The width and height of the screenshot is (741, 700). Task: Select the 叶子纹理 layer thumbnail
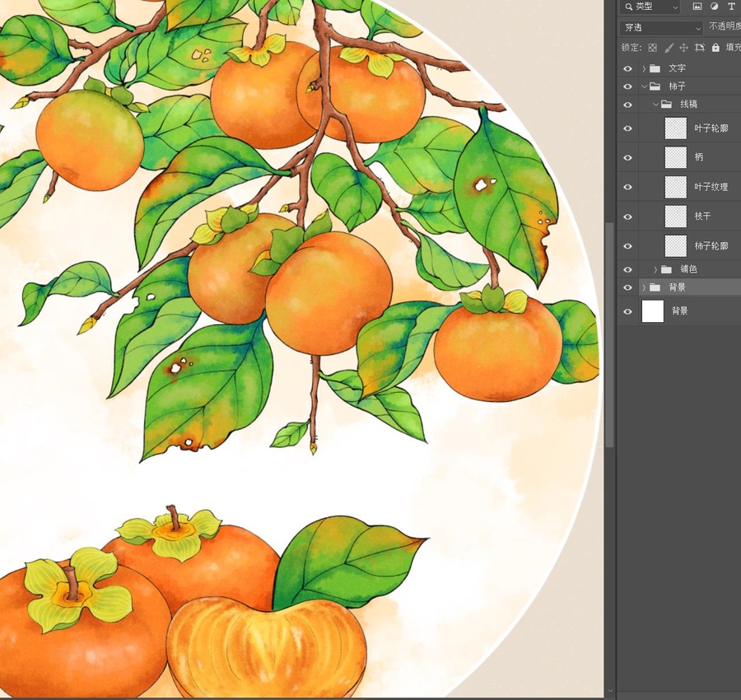click(x=676, y=187)
